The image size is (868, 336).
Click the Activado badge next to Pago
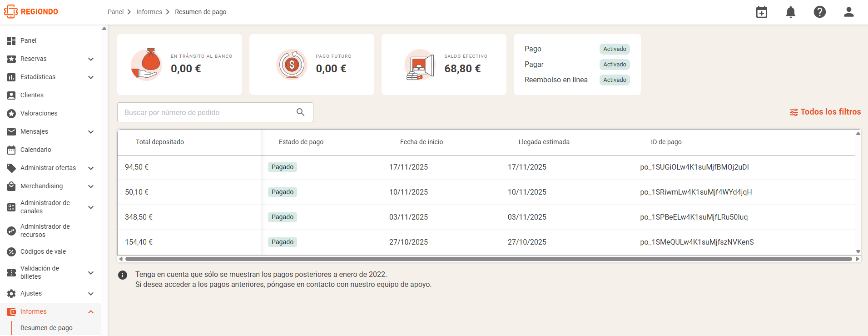coord(615,49)
